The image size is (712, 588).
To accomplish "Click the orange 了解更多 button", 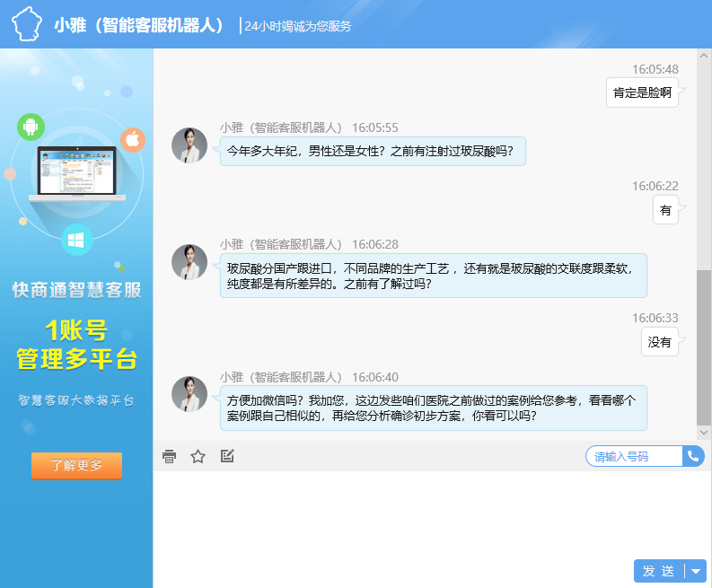I will coord(76,465).
